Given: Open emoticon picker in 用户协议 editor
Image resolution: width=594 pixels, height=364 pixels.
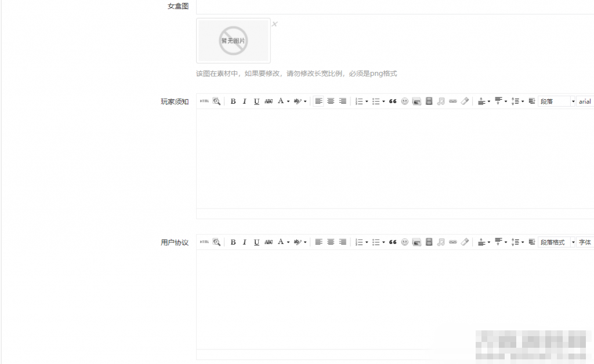Looking at the screenshot, I should click(404, 242).
